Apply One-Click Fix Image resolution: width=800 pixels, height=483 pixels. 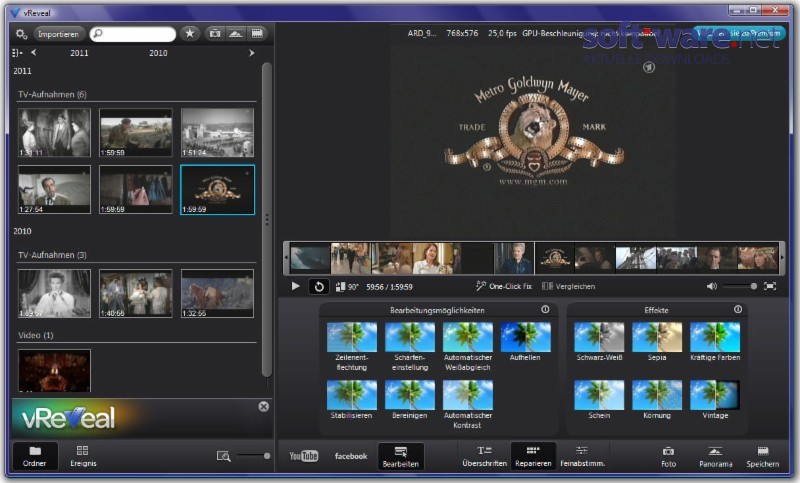coord(504,286)
